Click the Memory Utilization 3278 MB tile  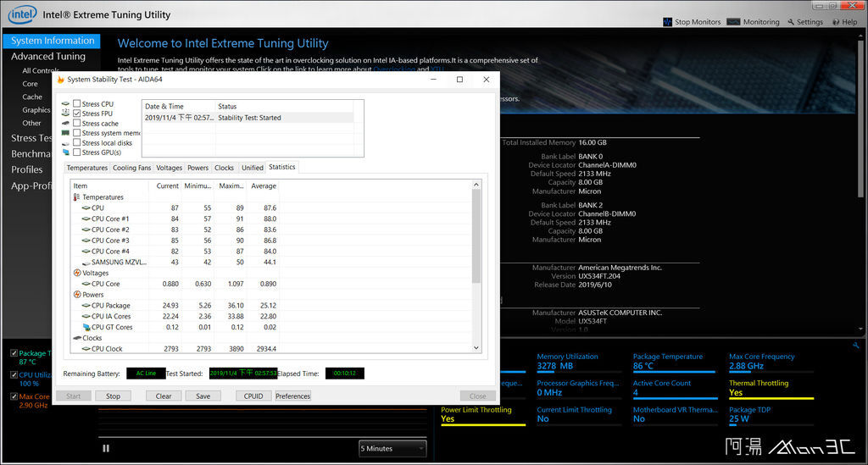click(x=580, y=362)
